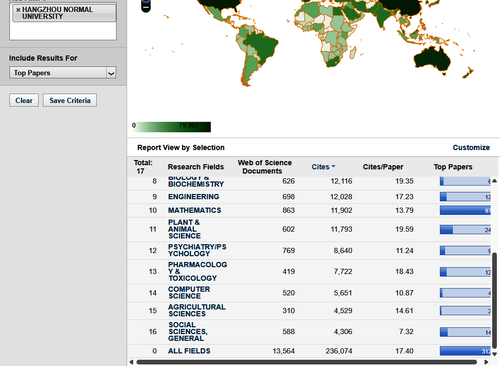The image size is (500, 366).
Task: Select cites value 236,074
Action: pyautogui.click(x=339, y=351)
